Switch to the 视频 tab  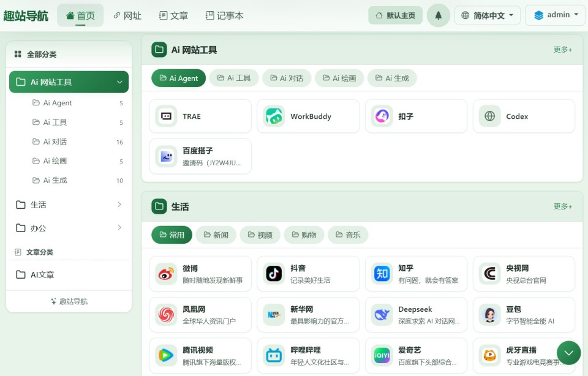tap(260, 235)
